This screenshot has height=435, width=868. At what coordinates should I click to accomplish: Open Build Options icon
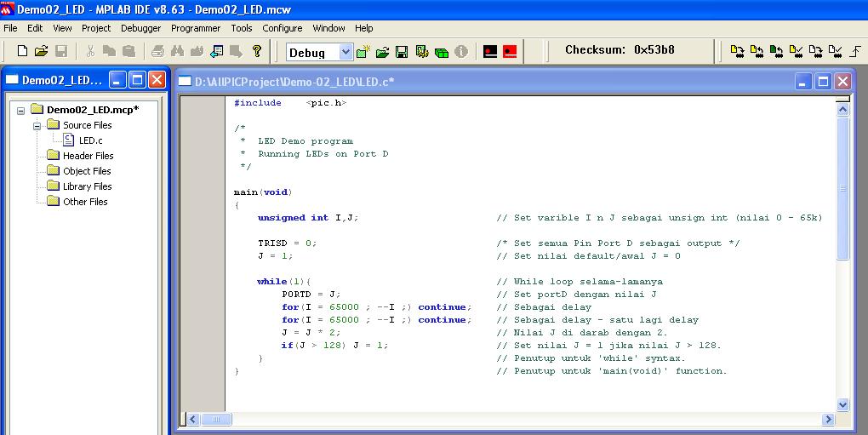click(422, 52)
